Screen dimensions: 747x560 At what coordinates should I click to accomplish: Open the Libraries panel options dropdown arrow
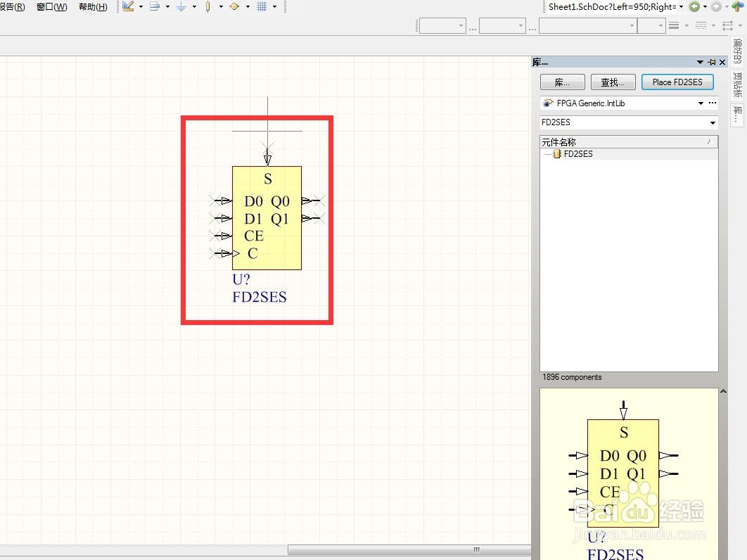[700, 62]
